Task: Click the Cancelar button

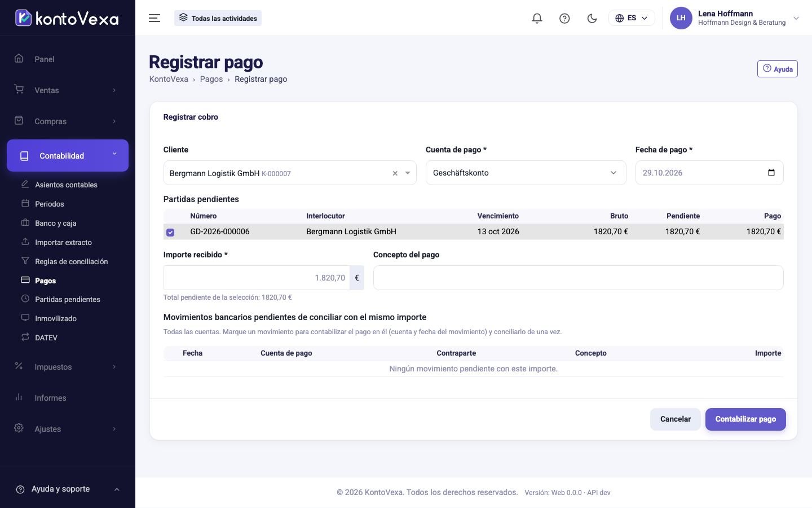Action: (675, 419)
